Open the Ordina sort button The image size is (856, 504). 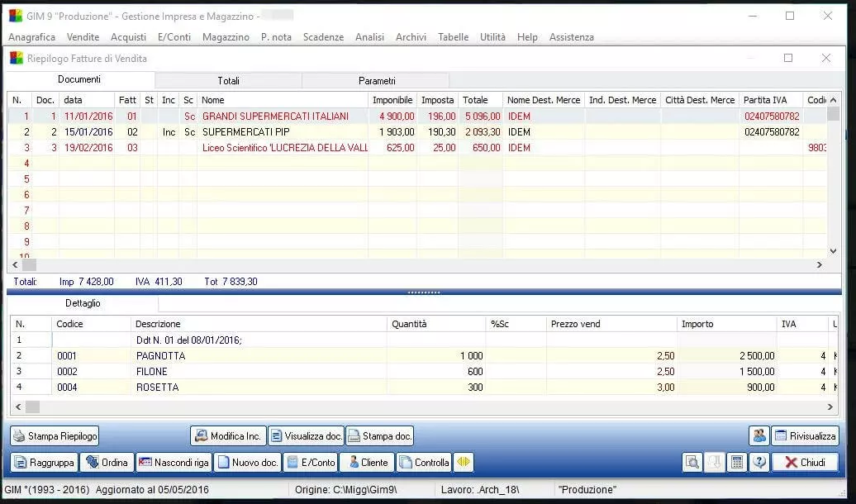click(106, 462)
